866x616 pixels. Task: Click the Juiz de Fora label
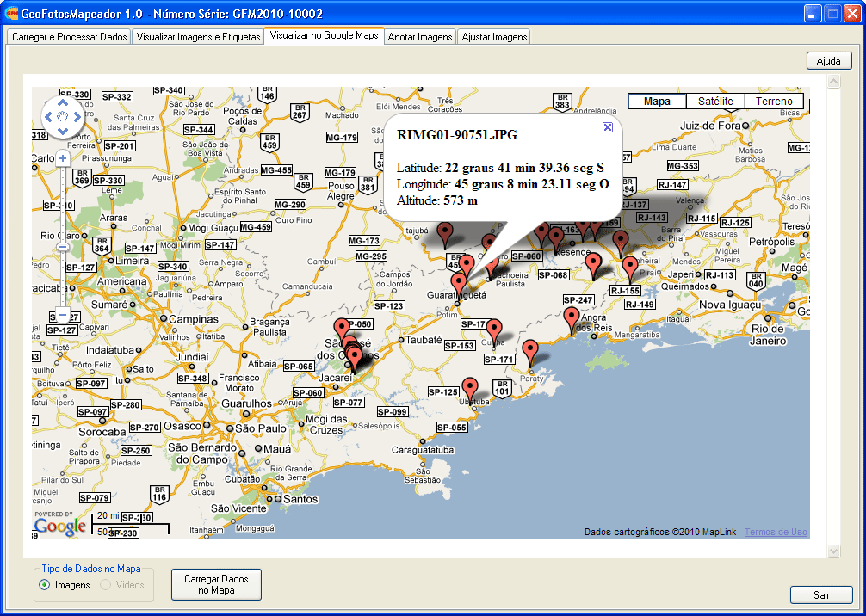point(710,126)
